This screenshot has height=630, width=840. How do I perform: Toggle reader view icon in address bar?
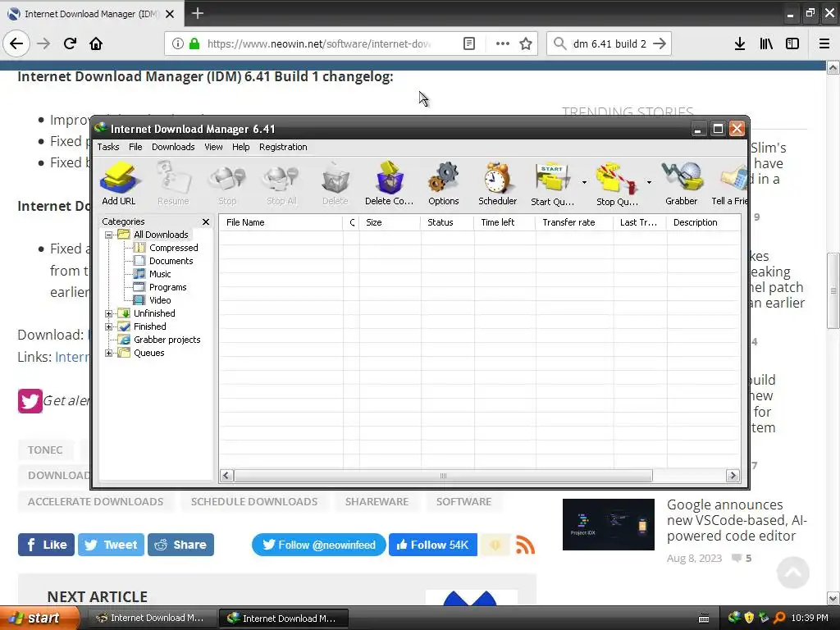point(468,43)
